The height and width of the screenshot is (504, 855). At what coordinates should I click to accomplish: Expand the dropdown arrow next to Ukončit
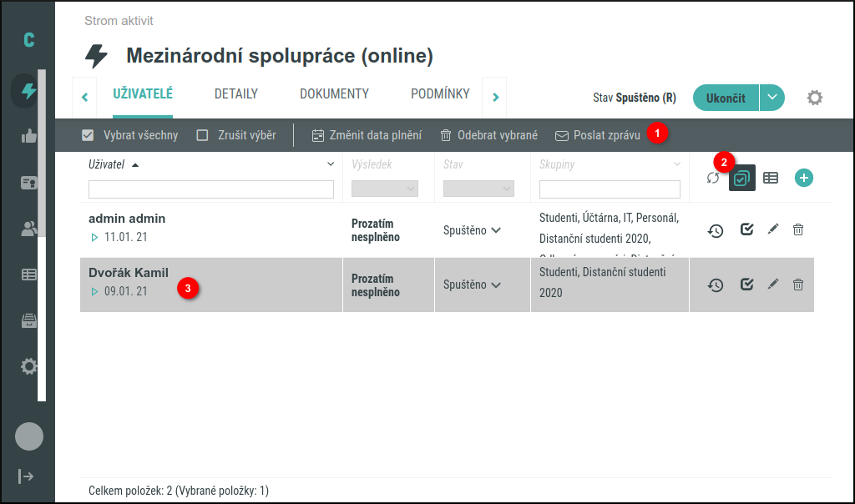(772, 98)
